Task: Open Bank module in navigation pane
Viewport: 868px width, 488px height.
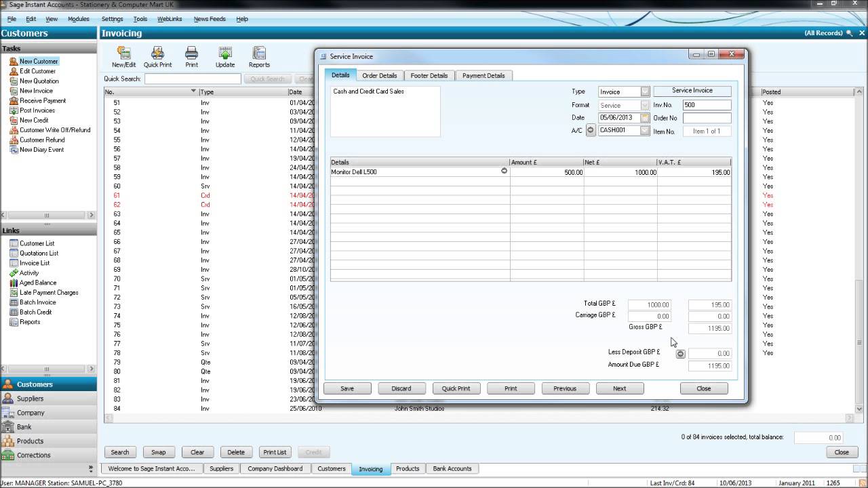Action: coord(48,427)
